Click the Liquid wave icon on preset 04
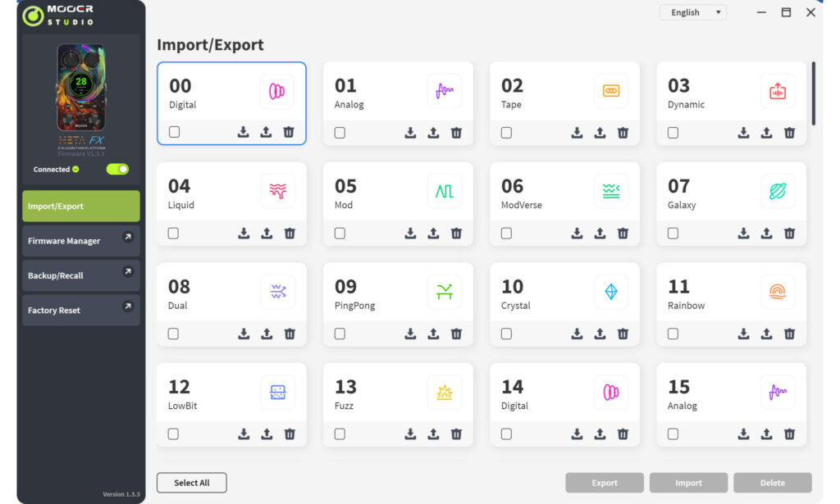 [277, 190]
